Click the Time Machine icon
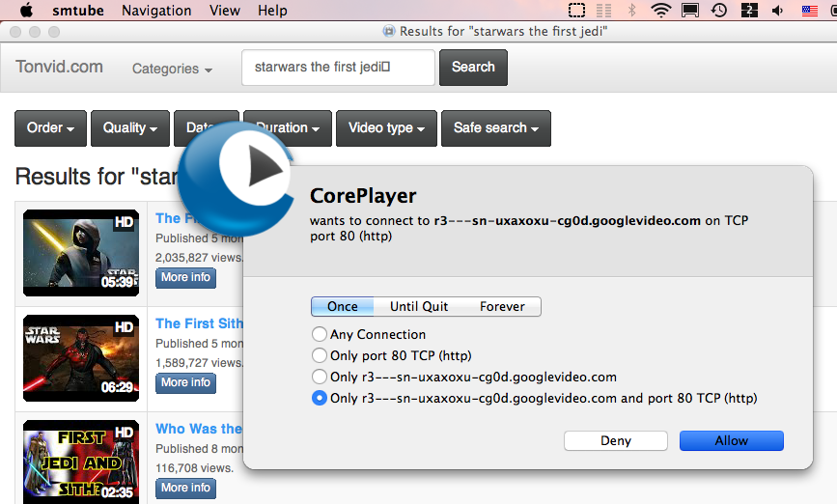 719,11
